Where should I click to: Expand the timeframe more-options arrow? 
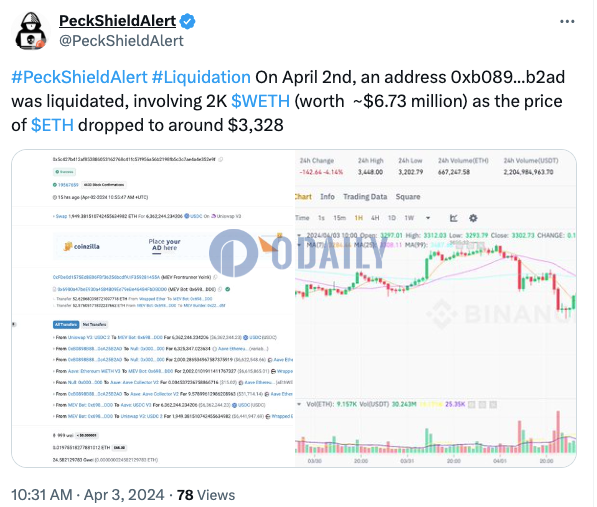pos(428,218)
